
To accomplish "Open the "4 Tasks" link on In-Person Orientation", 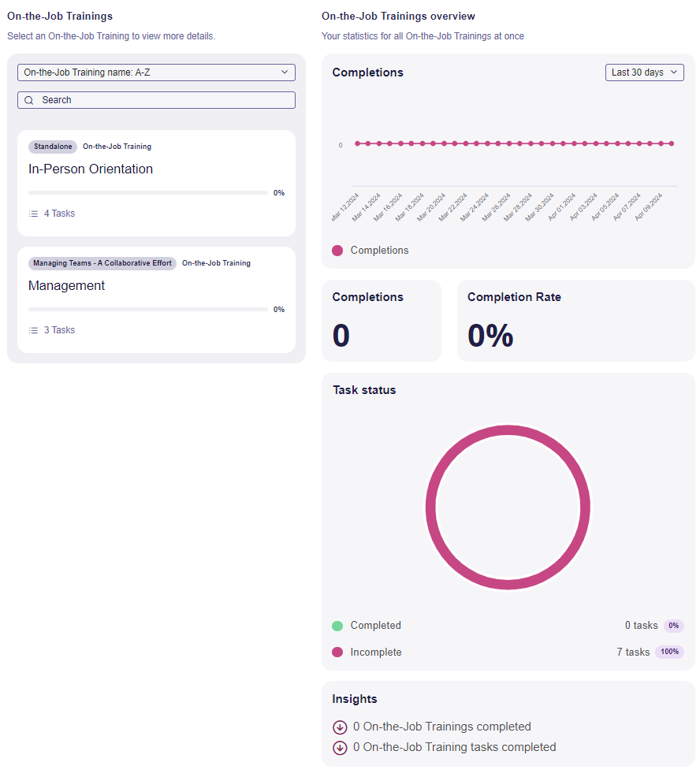I will pos(61,213).
